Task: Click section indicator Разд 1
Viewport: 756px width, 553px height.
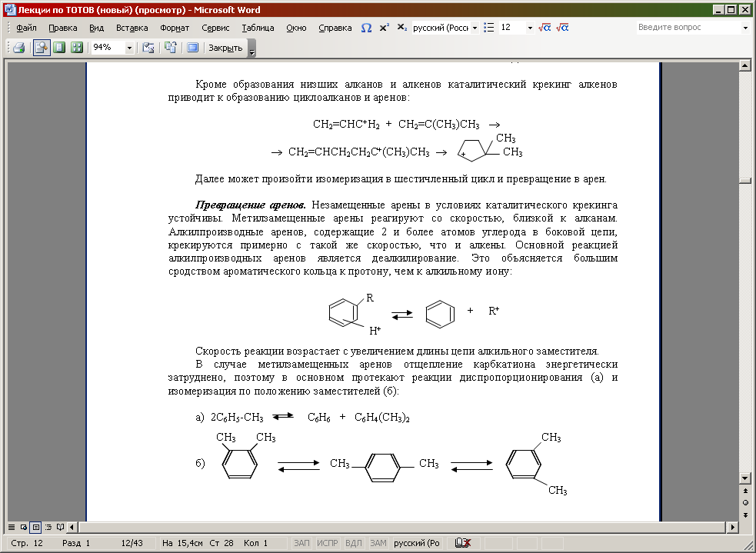Action: pyautogui.click(x=76, y=543)
